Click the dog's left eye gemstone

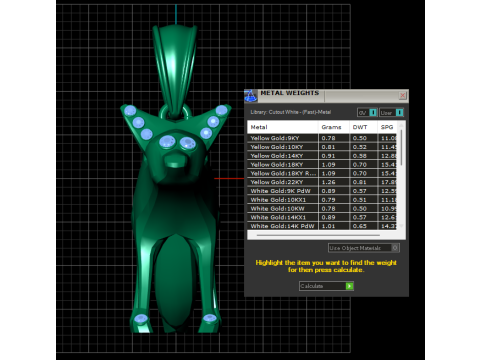click(x=167, y=142)
